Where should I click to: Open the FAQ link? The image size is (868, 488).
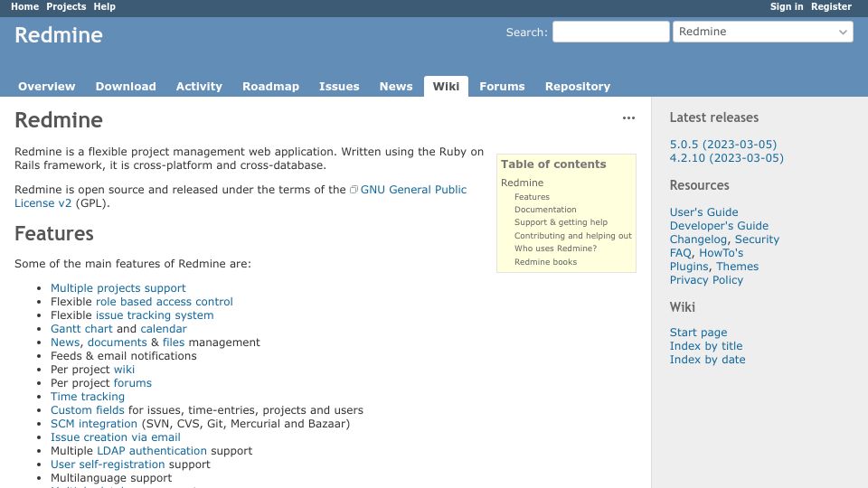(x=680, y=253)
